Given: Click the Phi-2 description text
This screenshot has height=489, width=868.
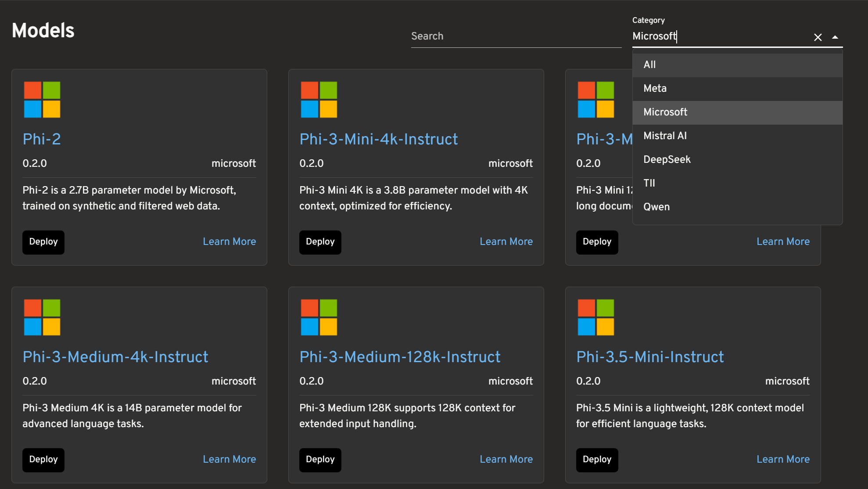Looking at the screenshot, I should (x=129, y=198).
